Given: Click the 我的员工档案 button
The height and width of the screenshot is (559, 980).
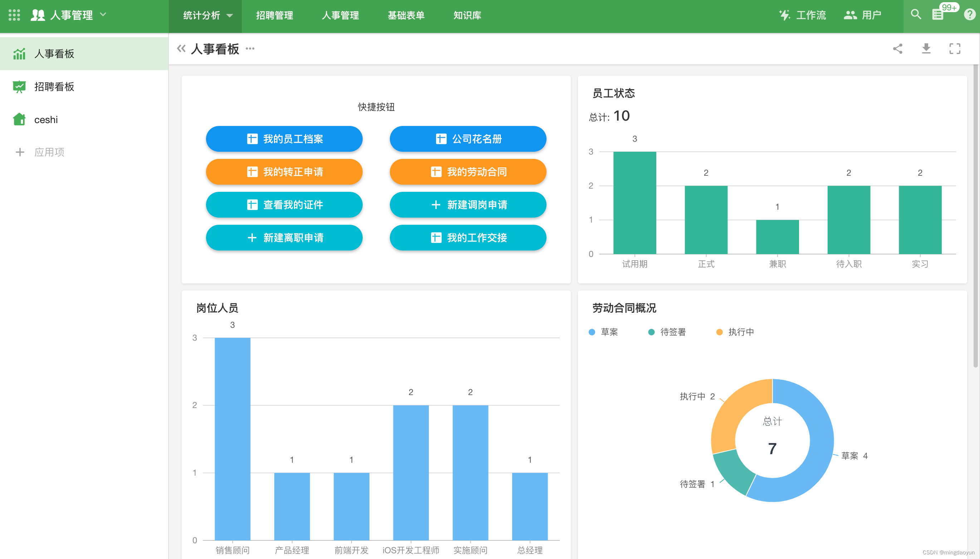Looking at the screenshot, I should pyautogui.click(x=284, y=138).
